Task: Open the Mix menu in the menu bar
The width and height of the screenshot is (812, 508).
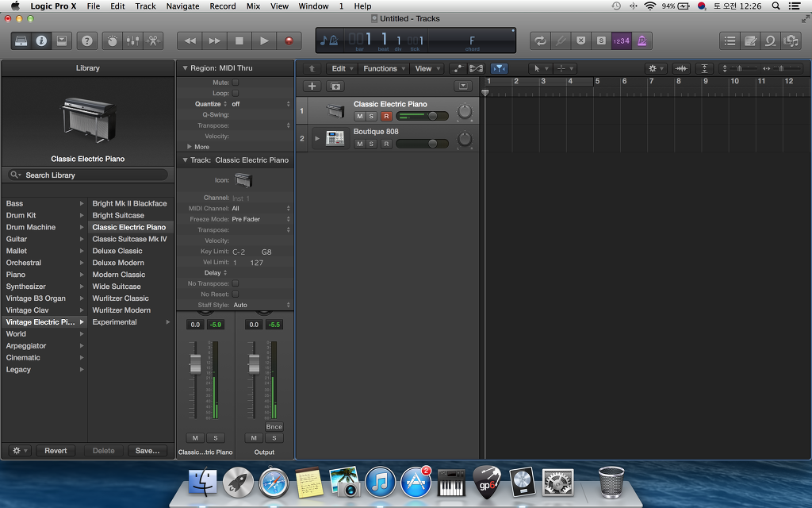Action: click(x=253, y=6)
